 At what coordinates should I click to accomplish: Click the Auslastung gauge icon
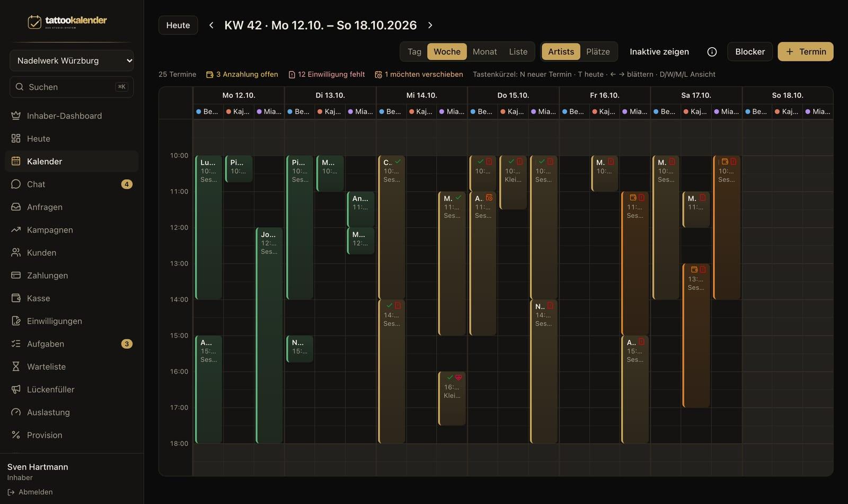pyautogui.click(x=16, y=412)
